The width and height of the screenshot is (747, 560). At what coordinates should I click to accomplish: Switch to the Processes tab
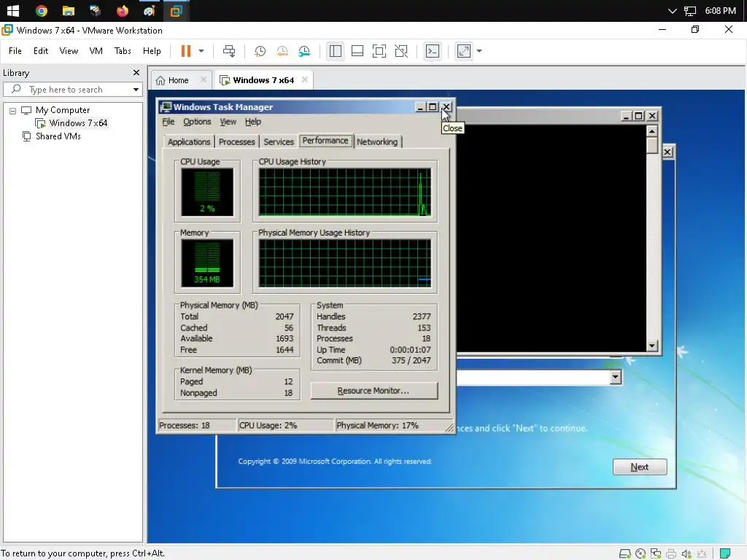pyautogui.click(x=237, y=142)
